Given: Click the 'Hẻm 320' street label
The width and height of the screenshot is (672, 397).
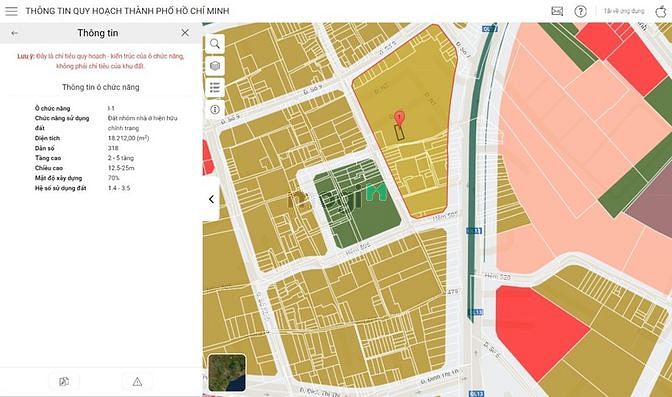Looking at the screenshot, I should [498, 277].
